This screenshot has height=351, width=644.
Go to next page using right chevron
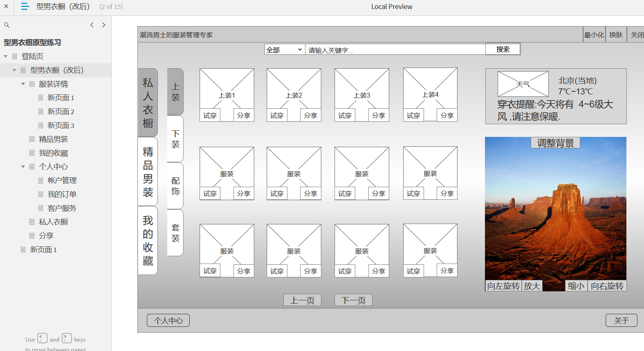[x=104, y=25]
